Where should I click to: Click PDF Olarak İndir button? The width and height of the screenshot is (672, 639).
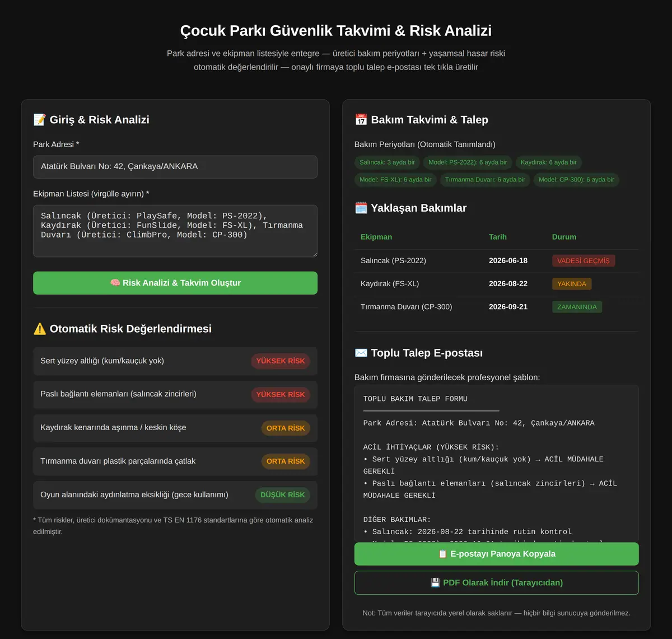(x=496, y=582)
